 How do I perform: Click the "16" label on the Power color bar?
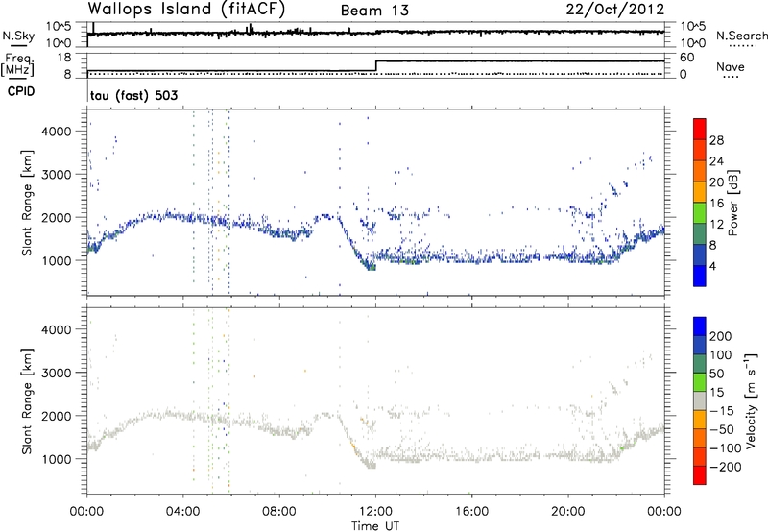click(716, 204)
